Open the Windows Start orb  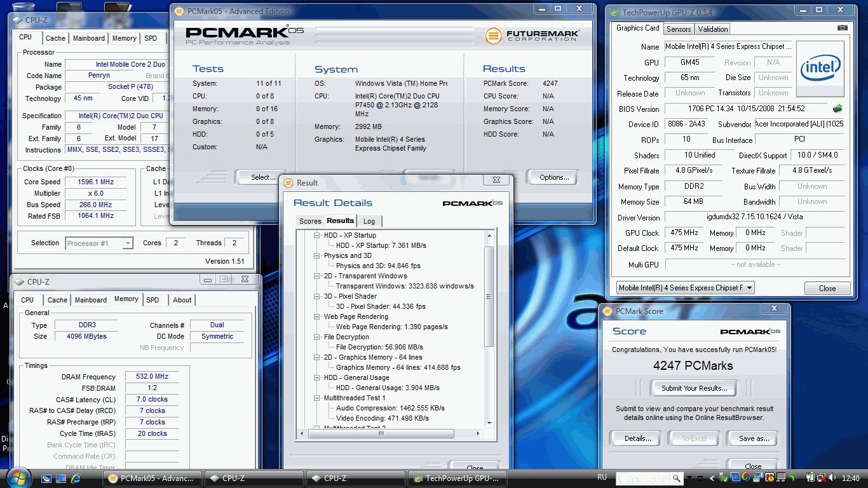(18, 478)
